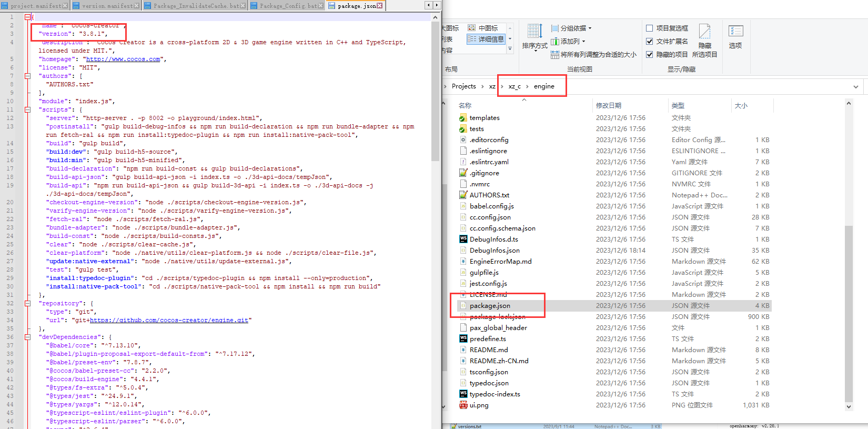Switch to Details (详细信息) layout
The image size is (868, 429).
tap(486, 39)
